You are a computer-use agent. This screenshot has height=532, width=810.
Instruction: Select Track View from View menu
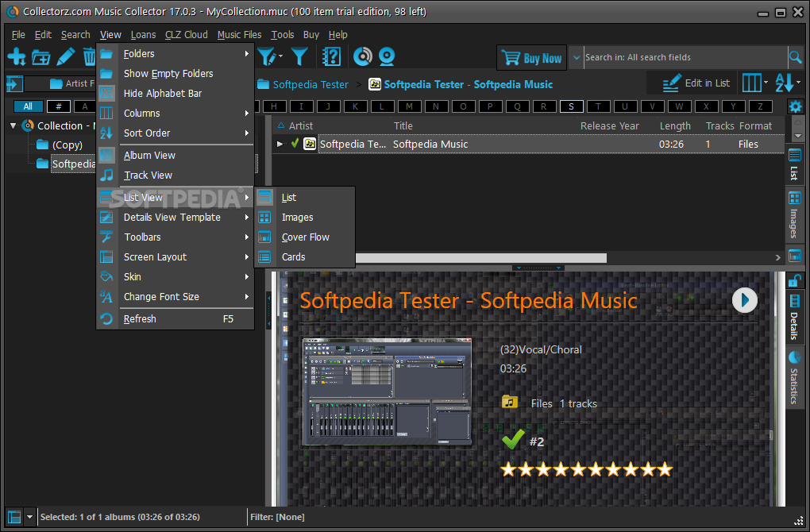coord(175,175)
